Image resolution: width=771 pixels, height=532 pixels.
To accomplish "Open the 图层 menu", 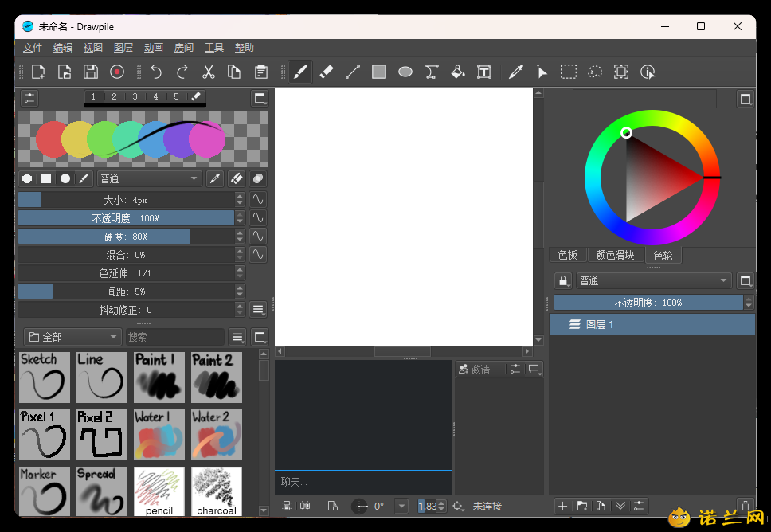I will pos(123,48).
